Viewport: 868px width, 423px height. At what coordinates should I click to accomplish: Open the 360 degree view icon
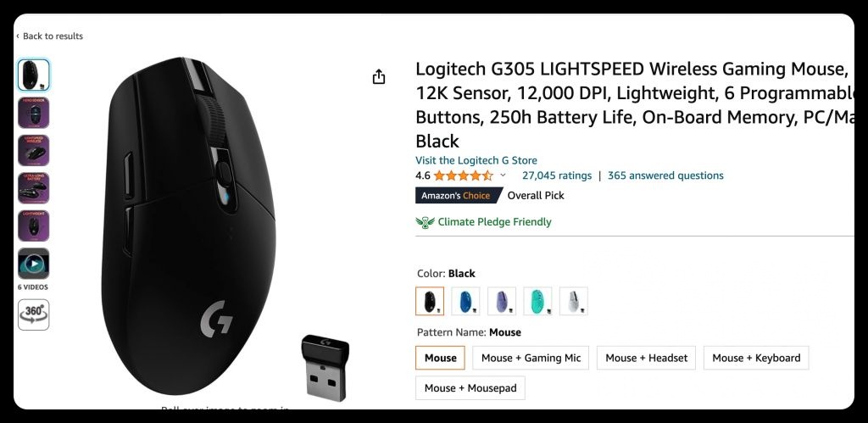click(x=34, y=314)
